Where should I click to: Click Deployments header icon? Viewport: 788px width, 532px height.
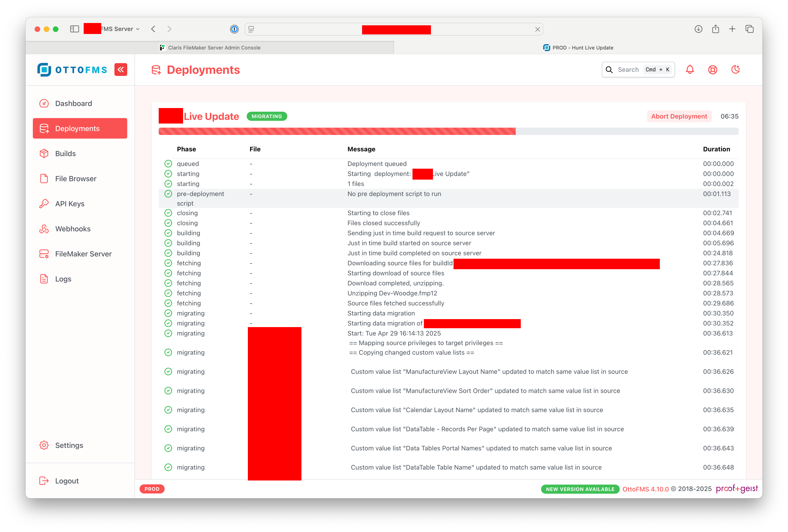pos(156,70)
